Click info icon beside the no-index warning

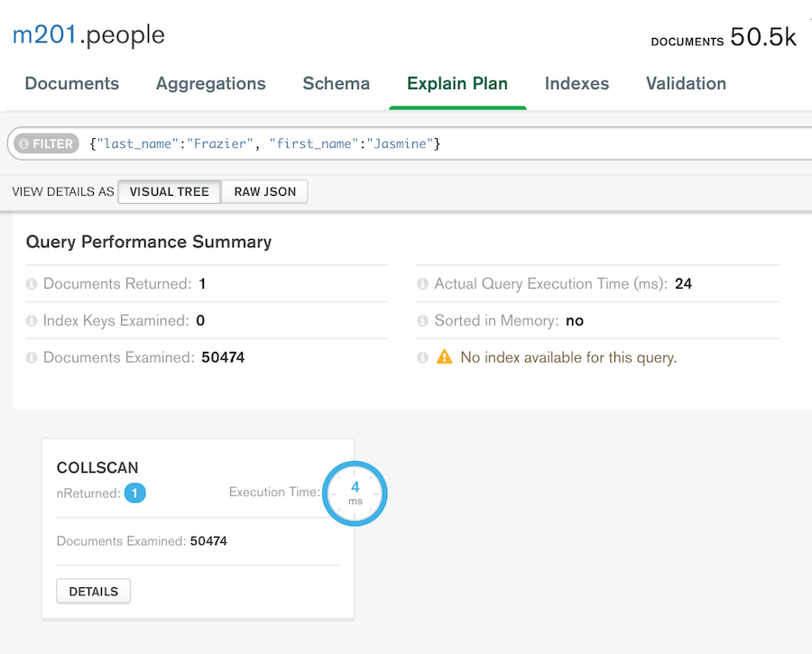(422, 357)
